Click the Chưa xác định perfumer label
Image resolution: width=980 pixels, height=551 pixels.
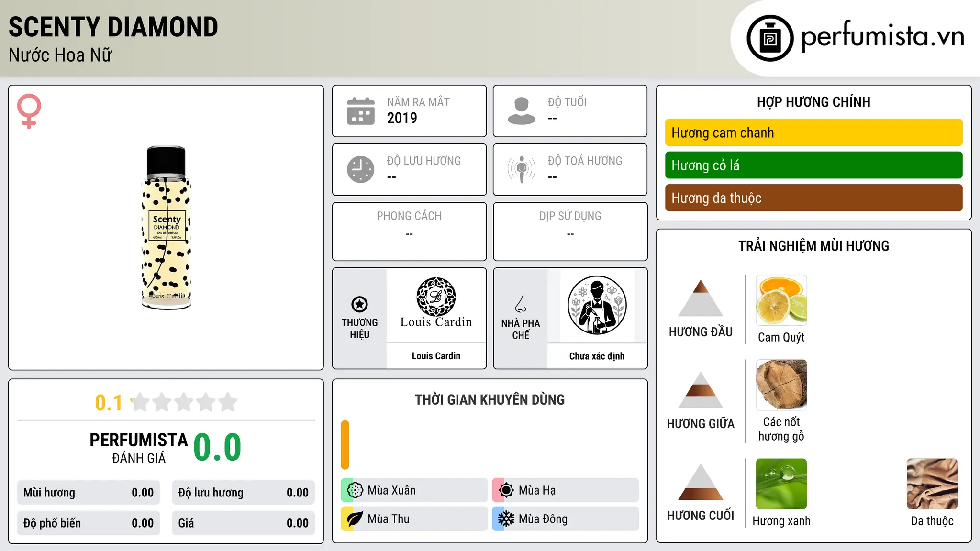coord(597,356)
